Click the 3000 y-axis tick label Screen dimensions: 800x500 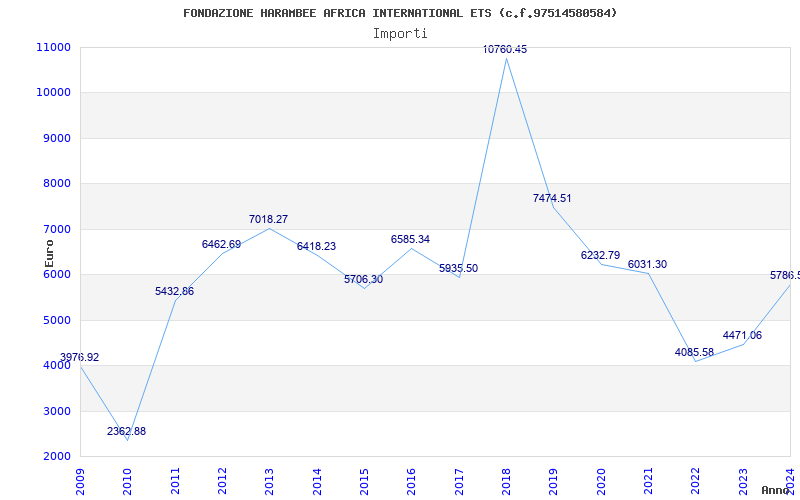(x=56, y=411)
